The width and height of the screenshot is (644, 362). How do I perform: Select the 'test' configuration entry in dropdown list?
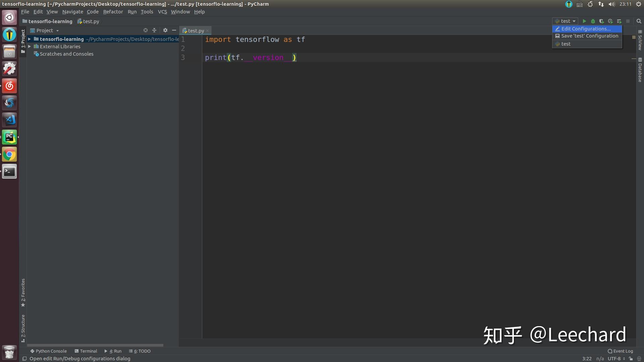587,44
